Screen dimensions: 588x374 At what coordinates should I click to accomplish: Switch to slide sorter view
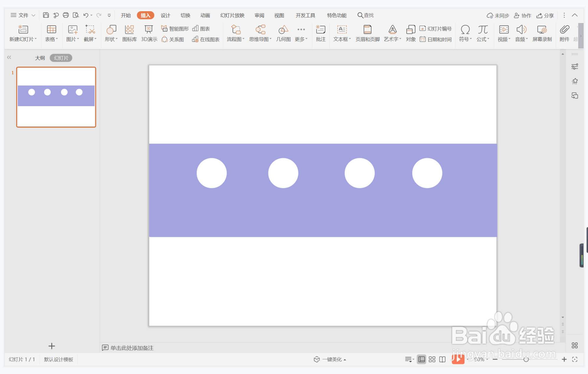pos(432,359)
